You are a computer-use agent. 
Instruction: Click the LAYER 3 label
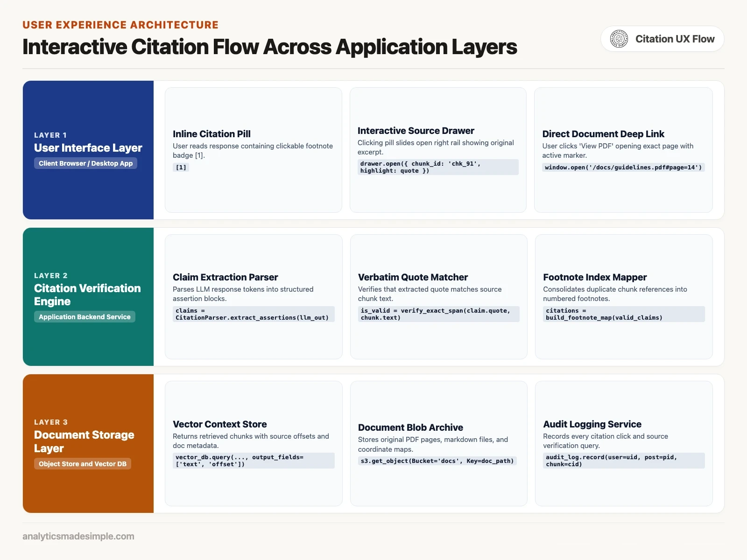pyautogui.click(x=51, y=422)
